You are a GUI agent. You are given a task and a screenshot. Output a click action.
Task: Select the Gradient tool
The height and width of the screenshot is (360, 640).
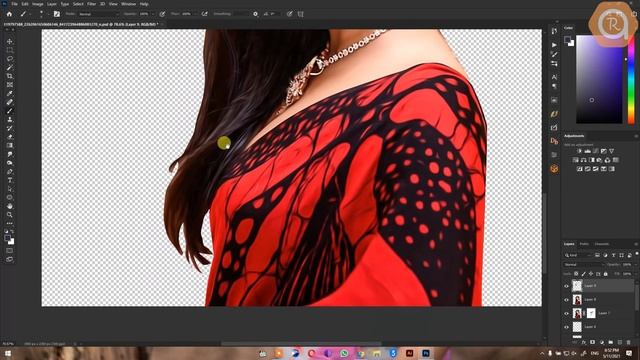coord(9,145)
